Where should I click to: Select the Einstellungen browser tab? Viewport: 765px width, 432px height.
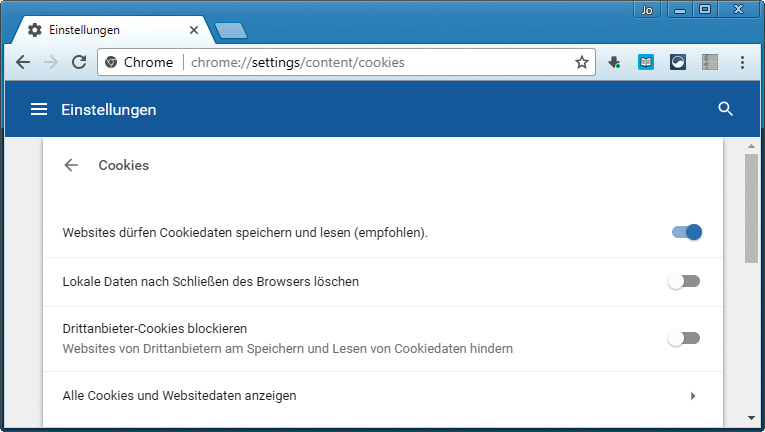coord(110,30)
